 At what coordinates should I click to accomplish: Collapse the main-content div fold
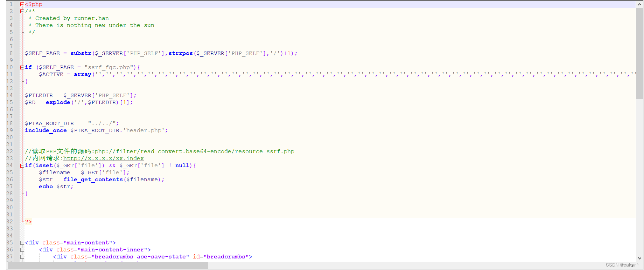(22, 243)
